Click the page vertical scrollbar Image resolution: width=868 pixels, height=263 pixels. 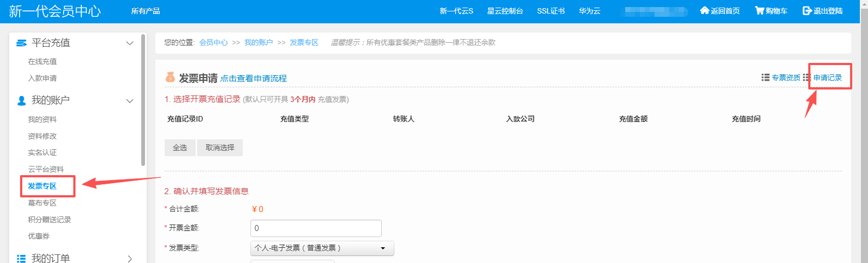pyautogui.click(x=864, y=132)
